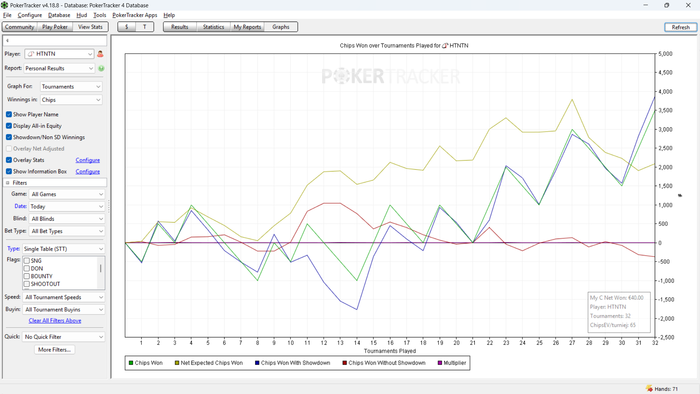Image resolution: width=700 pixels, height=394 pixels.
Task: Select the $ cash games button
Action: coord(127,27)
